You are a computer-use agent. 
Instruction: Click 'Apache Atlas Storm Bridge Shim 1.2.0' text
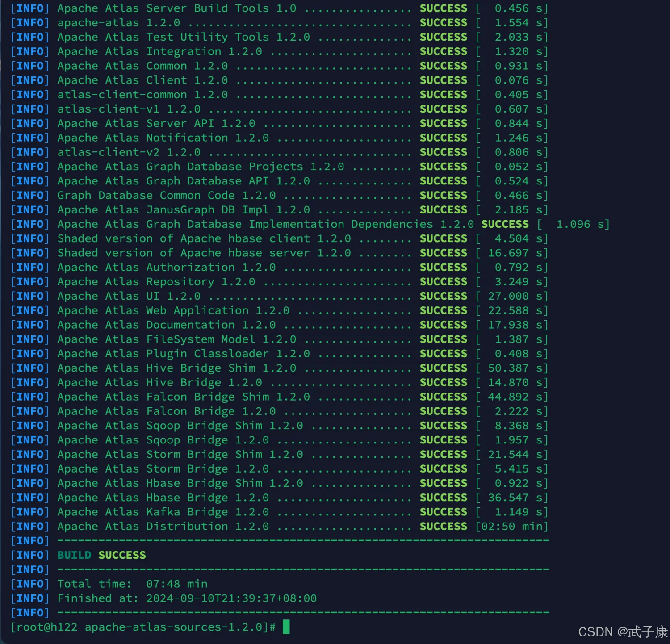pyautogui.click(x=180, y=455)
